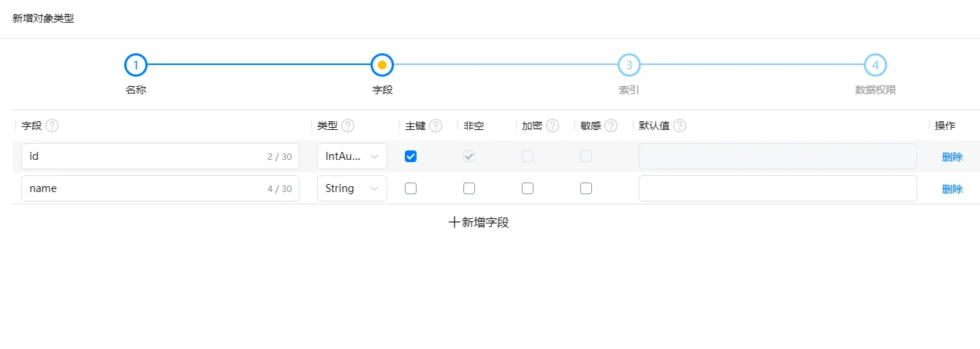
Task: Uncheck the 主键 checkbox for id row
Action: (411, 156)
